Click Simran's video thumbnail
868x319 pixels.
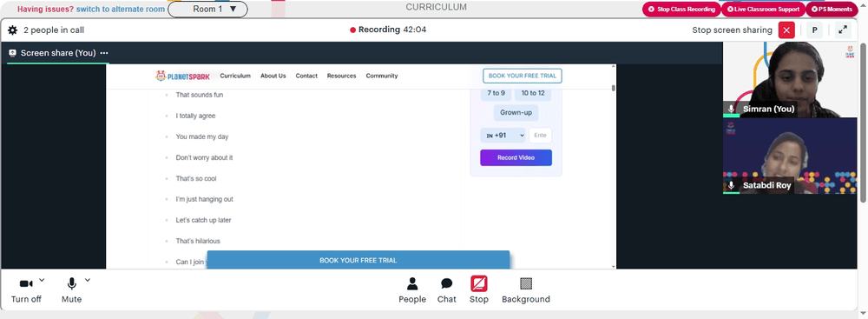(790, 80)
